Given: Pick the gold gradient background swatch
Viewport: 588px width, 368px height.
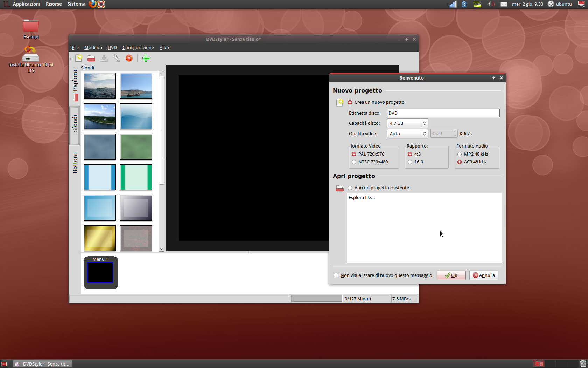Looking at the screenshot, I should pyautogui.click(x=100, y=238).
